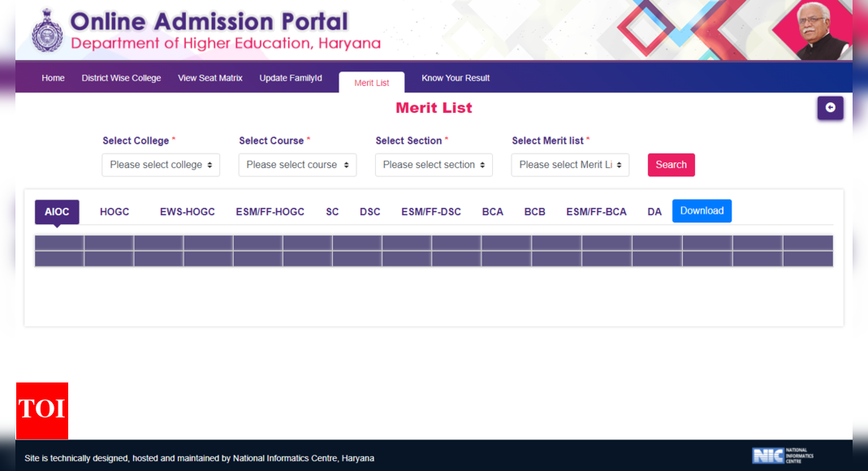Open Know Your Result page
Viewport: 868px width, 471px height.
[456, 78]
